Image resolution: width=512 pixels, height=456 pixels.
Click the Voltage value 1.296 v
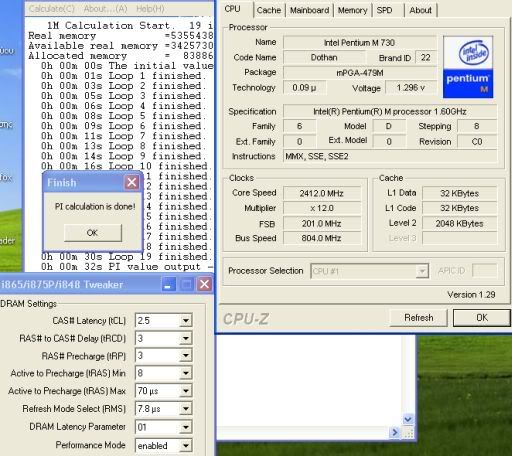pos(411,88)
